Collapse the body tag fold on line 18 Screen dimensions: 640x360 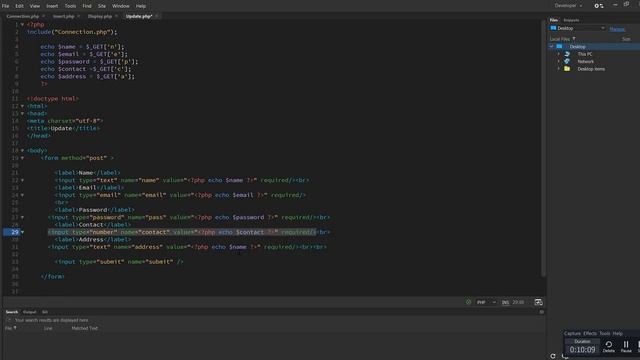[22, 151]
